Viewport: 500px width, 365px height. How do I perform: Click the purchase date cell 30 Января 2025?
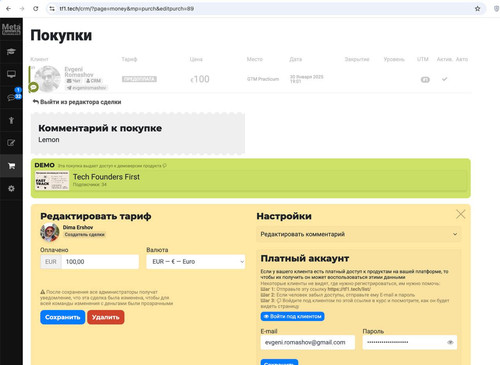click(x=306, y=79)
